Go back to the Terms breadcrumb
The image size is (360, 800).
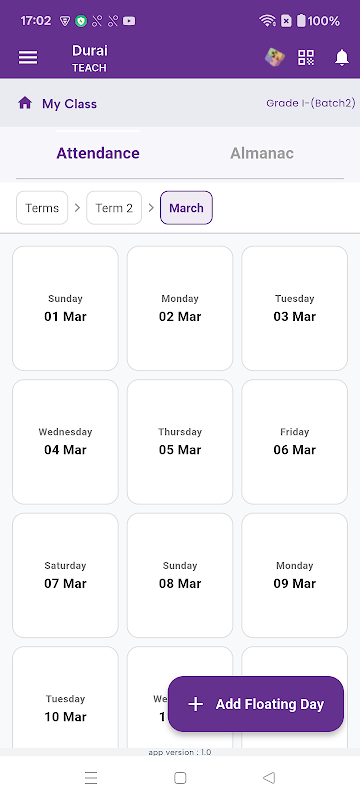42,208
